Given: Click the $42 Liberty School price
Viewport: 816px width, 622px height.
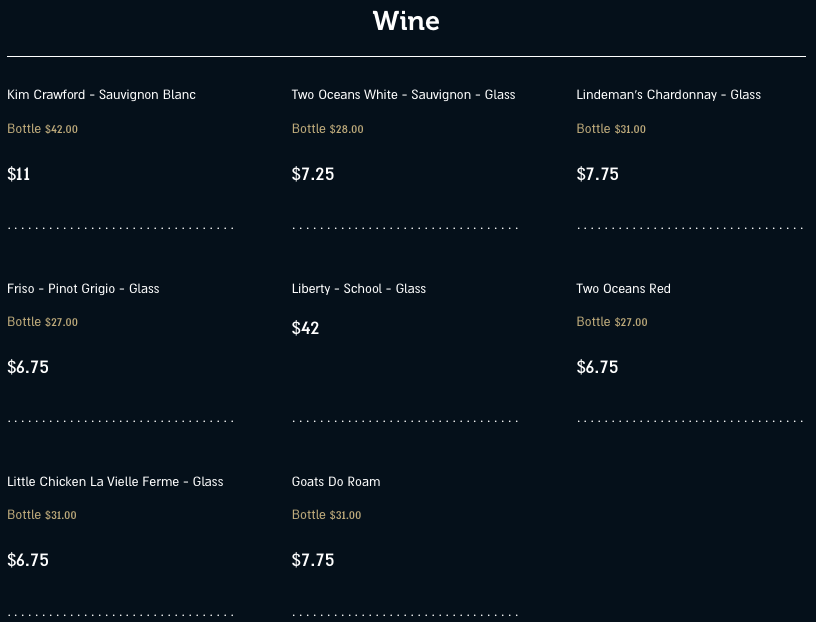Looking at the screenshot, I should [x=305, y=328].
